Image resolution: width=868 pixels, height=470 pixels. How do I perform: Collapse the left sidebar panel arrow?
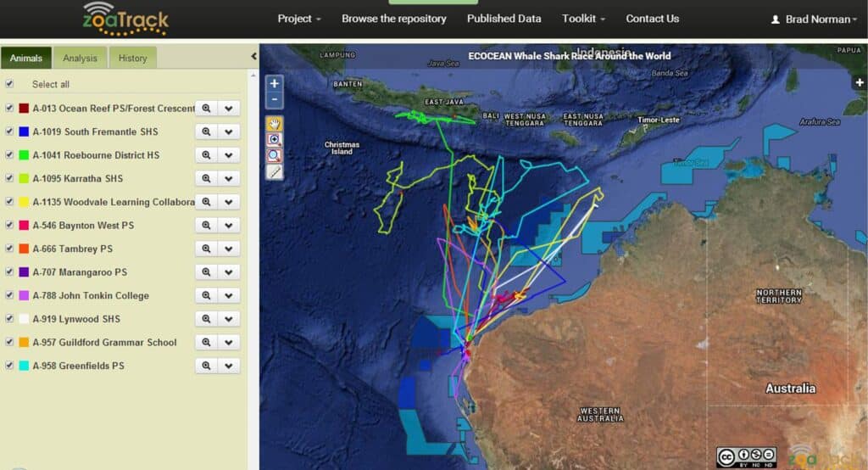coord(253,56)
